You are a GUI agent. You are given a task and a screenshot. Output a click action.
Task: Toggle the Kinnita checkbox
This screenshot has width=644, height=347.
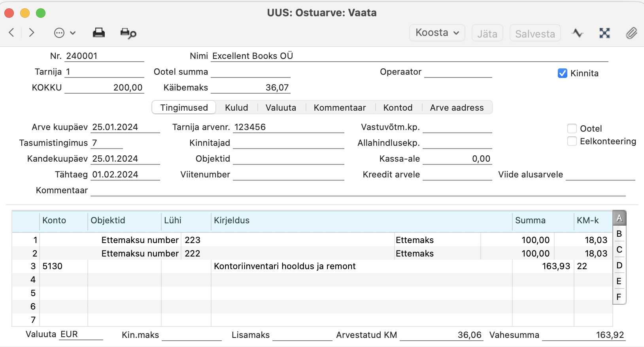coord(563,73)
